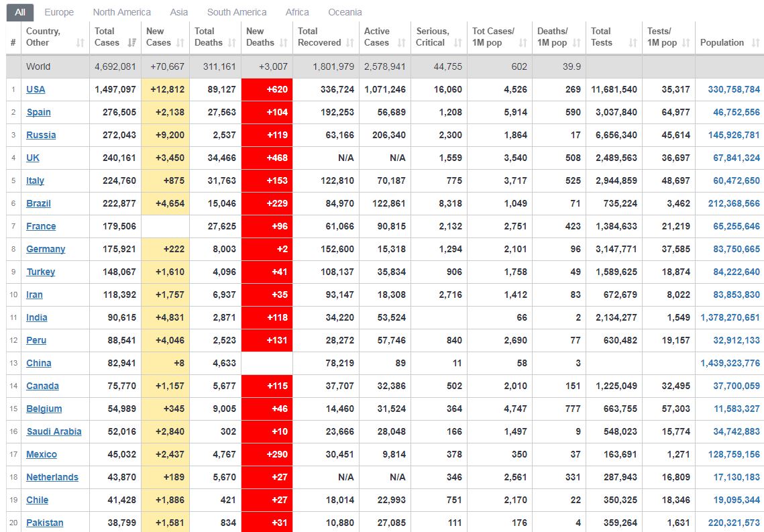Select World total cases 4,692,081
764x532 pixels.
coord(115,66)
